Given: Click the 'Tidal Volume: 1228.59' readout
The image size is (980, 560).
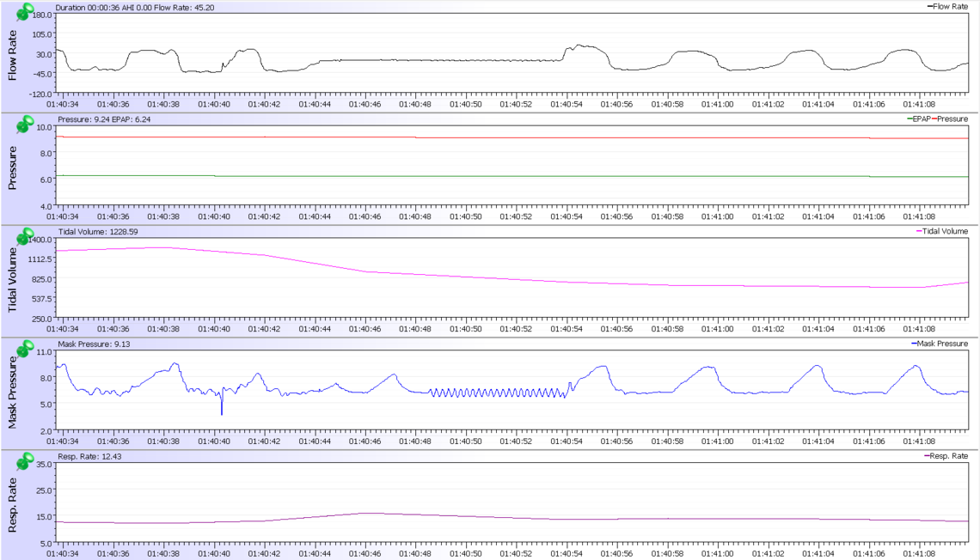Looking at the screenshot, I should pos(97,232).
